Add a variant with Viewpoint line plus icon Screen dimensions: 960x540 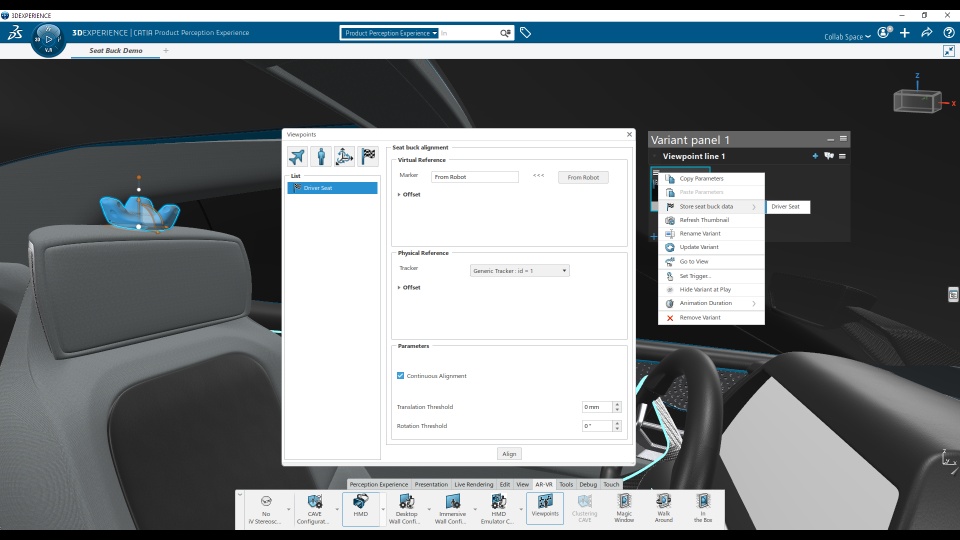pos(815,156)
